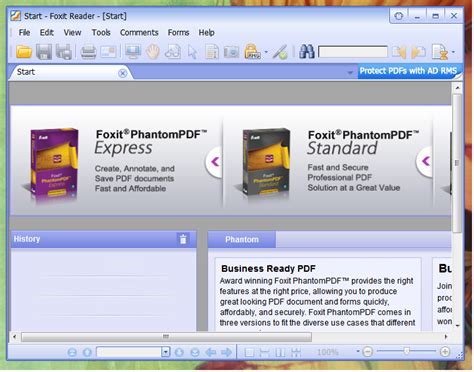This screenshot has width=474, height=372.
Task: Click the Email envelope toolbar icon
Action: 108,52
